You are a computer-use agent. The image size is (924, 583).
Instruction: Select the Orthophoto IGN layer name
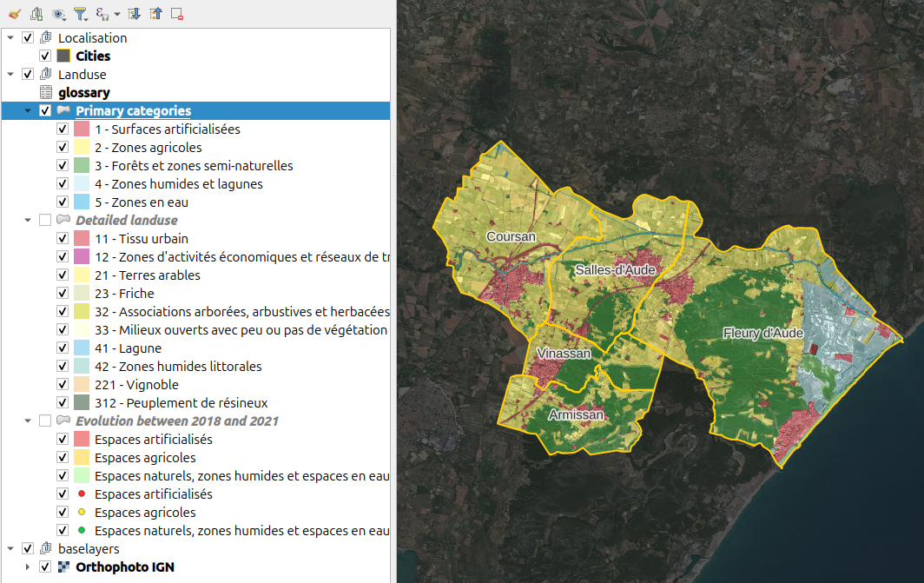point(125,567)
